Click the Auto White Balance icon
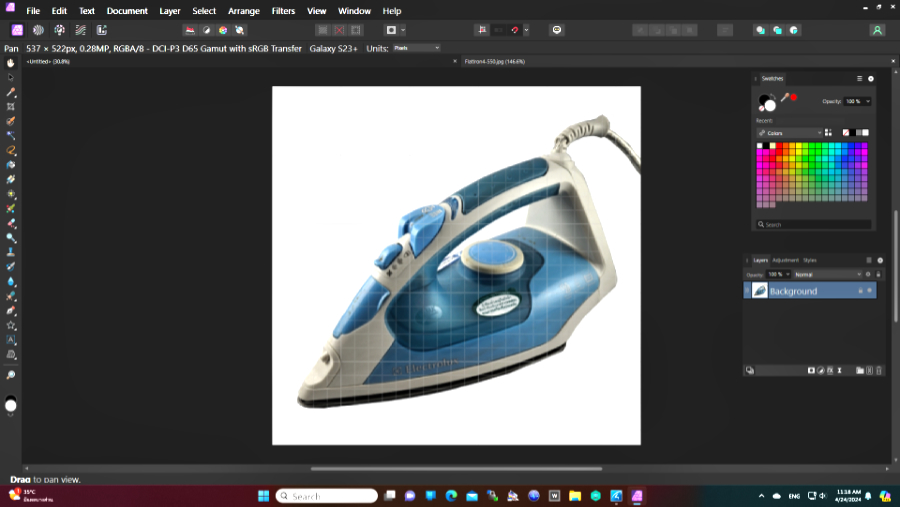Screen dimensions: 900x507 240,30
